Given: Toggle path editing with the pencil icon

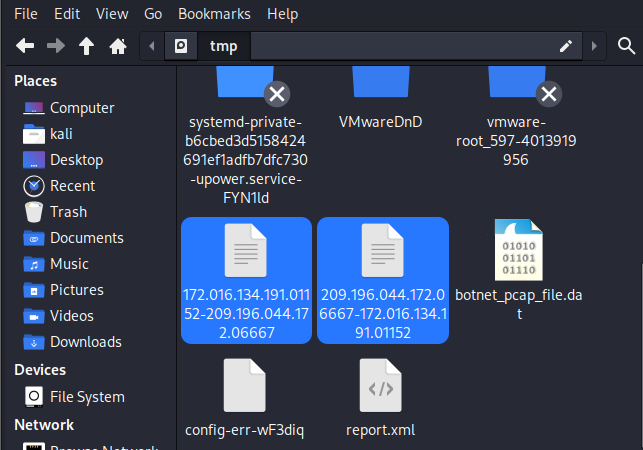Looking at the screenshot, I should point(566,46).
